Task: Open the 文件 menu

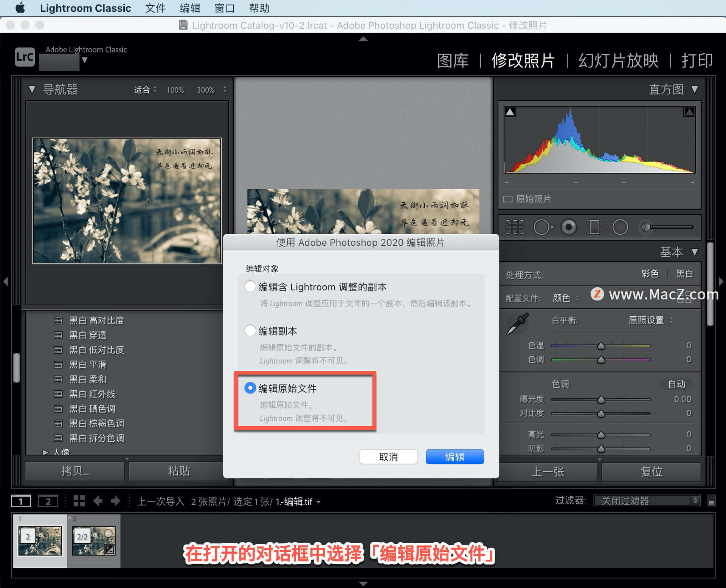Action: [x=155, y=8]
